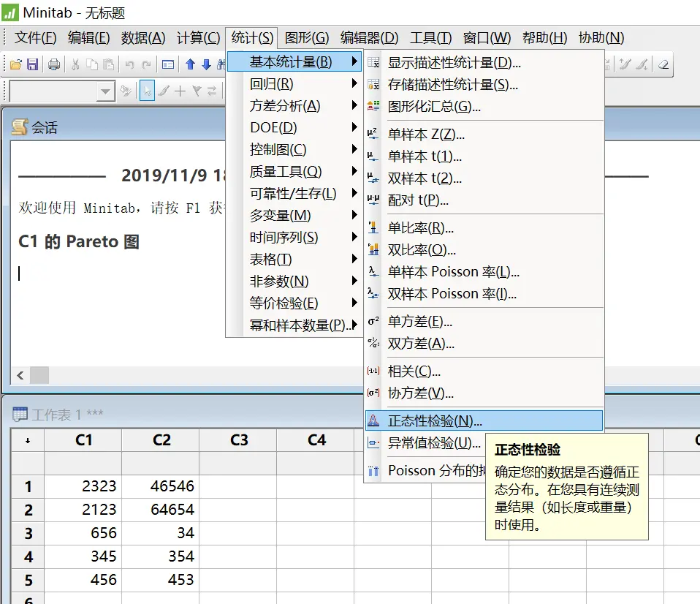Click the worksheet data direction arrow cell
The width and height of the screenshot is (700, 604).
point(28,440)
